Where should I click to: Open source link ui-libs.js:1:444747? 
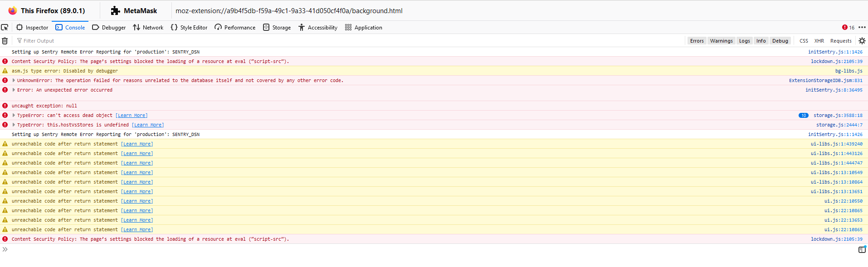coord(836,163)
